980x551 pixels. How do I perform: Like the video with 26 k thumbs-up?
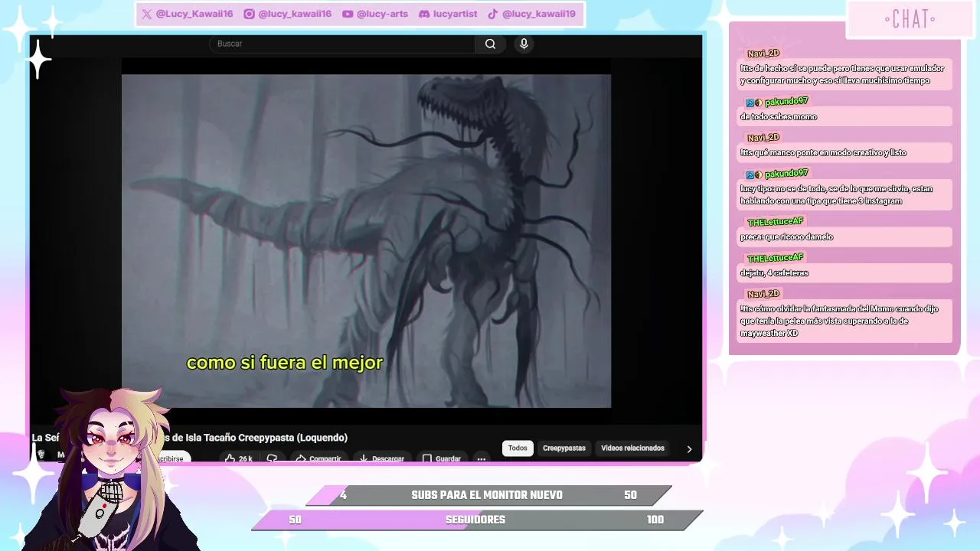(x=238, y=458)
